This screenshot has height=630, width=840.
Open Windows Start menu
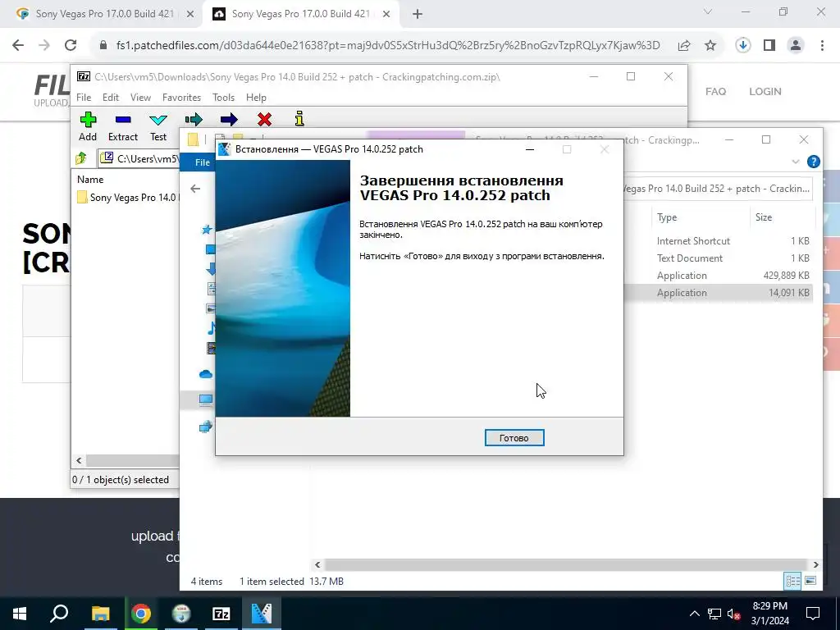coord(20,614)
